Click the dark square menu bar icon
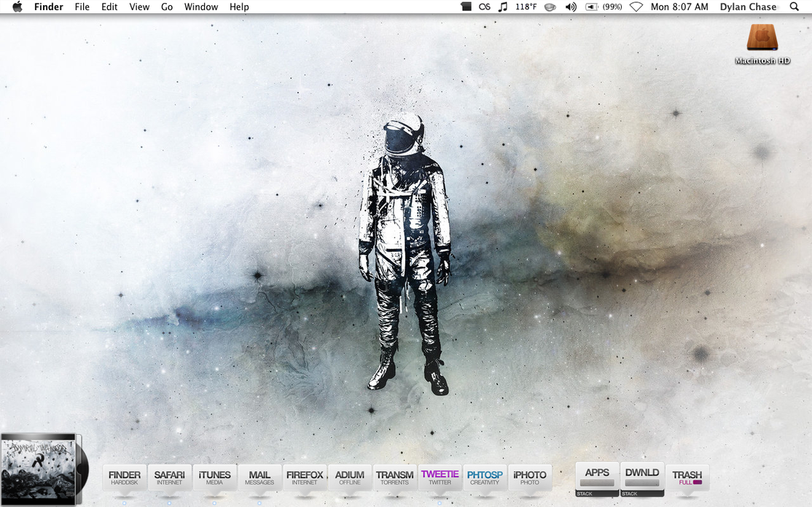This screenshot has height=507, width=812. [x=466, y=7]
